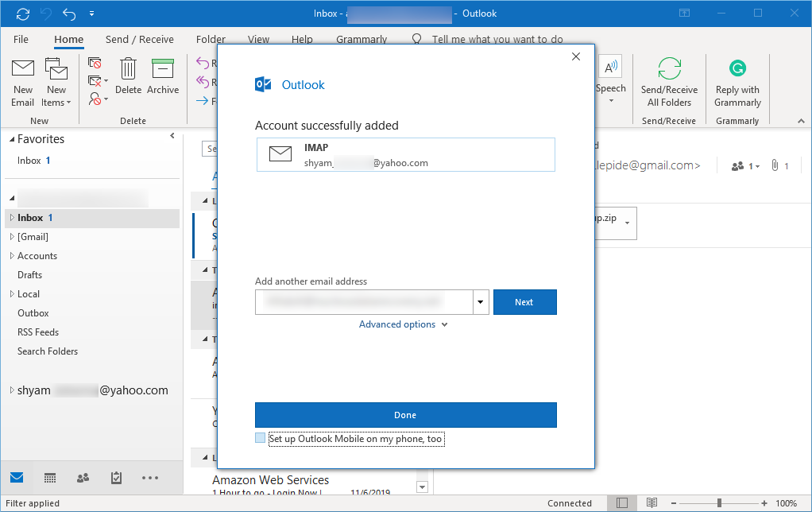The image size is (812, 512).
Task: Click the message list scroll down arrow
Action: click(x=422, y=487)
